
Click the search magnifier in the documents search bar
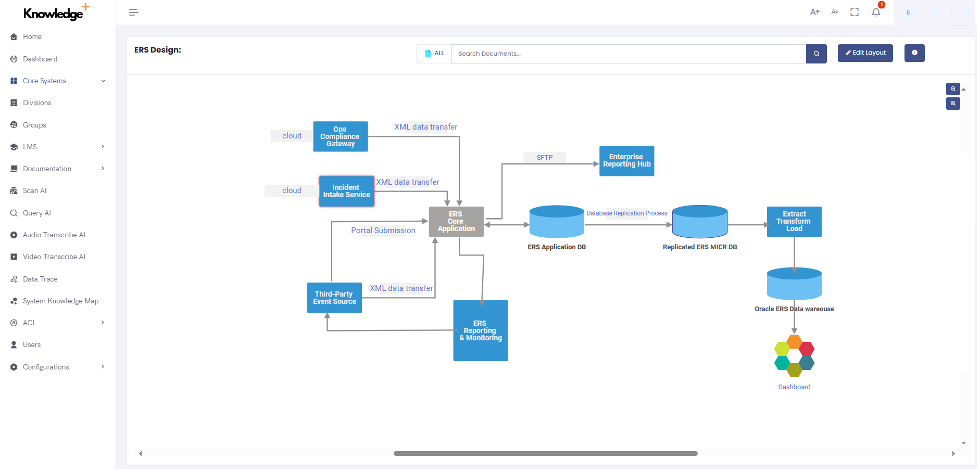coord(816,54)
